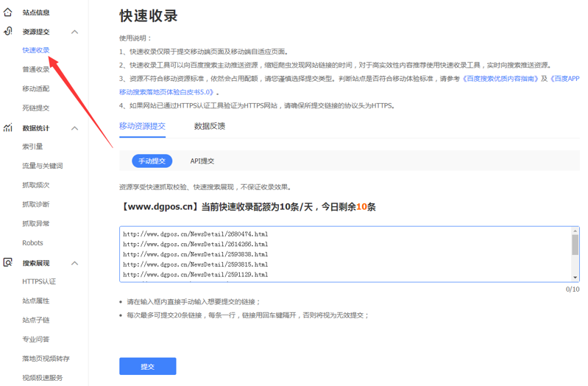Go to 普通收录 in the sidebar
This screenshot has height=386, width=588.
(35, 69)
